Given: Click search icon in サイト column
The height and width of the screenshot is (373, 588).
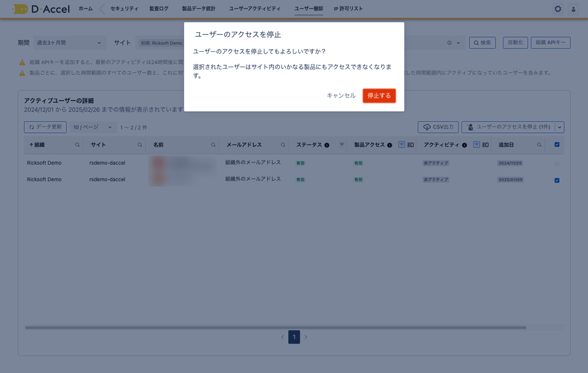Looking at the screenshot, I should coord(139,145).
